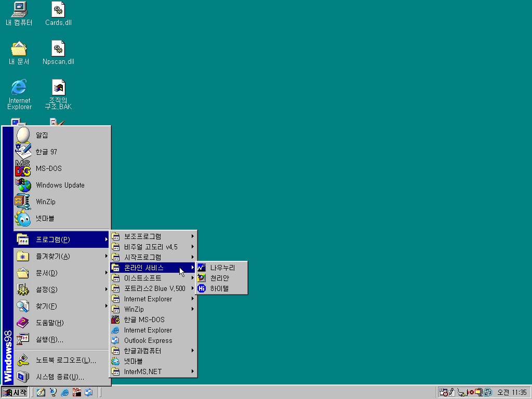Open 나우누리 online service
532x399 pixels.
coord(221,268)
